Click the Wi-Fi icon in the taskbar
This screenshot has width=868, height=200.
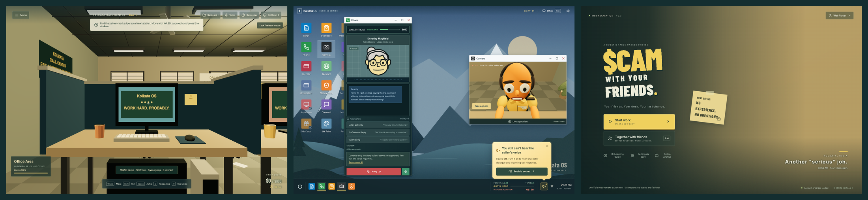[552, 186]
